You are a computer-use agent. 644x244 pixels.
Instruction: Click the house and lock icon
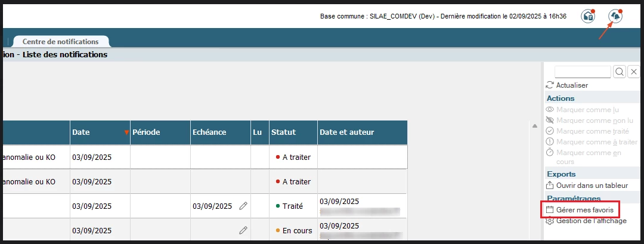pos(588,17)
